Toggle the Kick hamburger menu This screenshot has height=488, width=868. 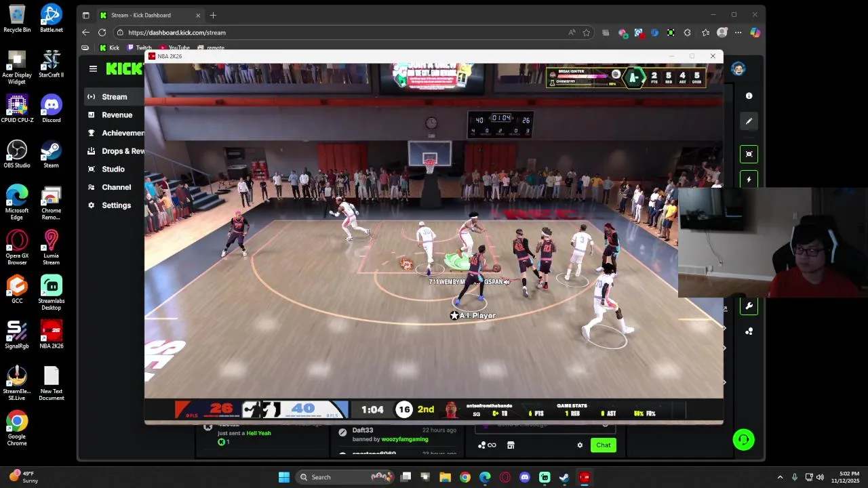pos(93,68)
